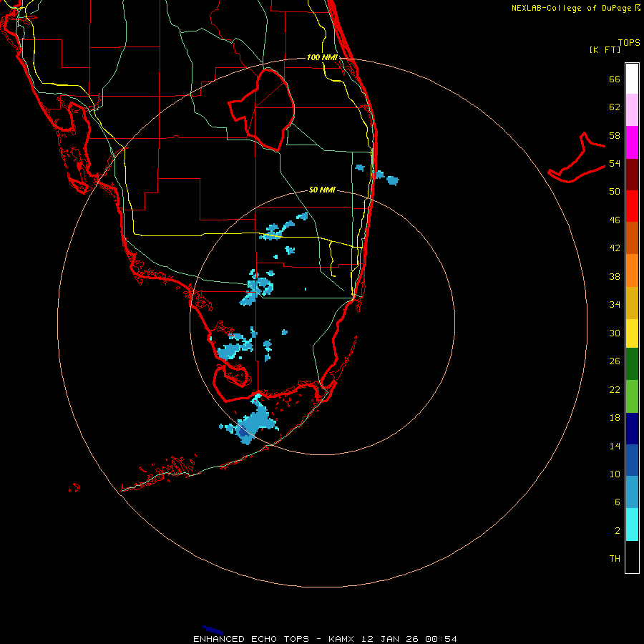Click the navy legend swatch near 18
This screenshot has height=644, width=644.
[x=632, y=429]
